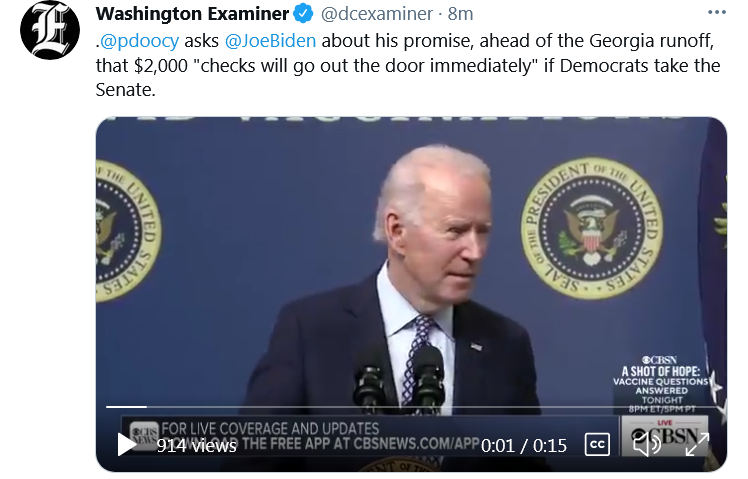This screenshot has width=748, height=479.
Task: Open the Washington Examiner profile avatar
Action: 50,30
